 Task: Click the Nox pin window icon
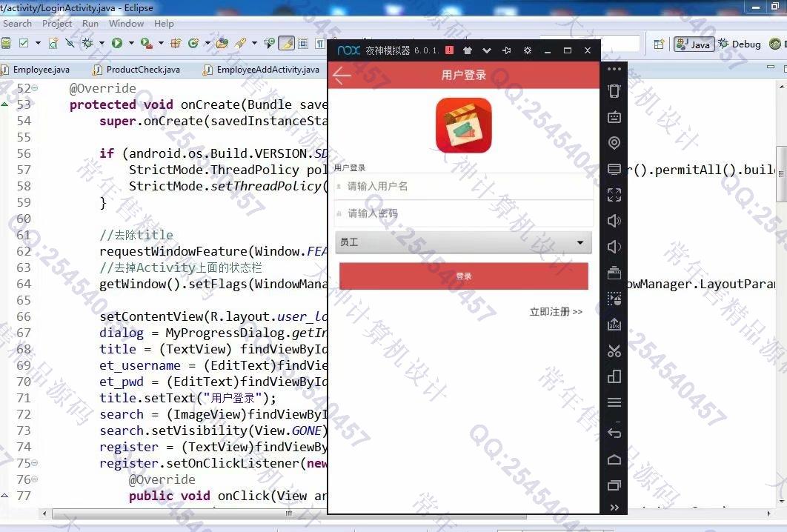tap(506, 50)
